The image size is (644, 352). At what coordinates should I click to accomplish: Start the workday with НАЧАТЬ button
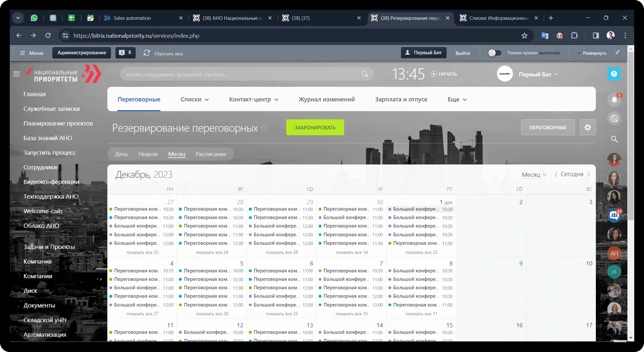pyautogui.click(x=444, y=74)
